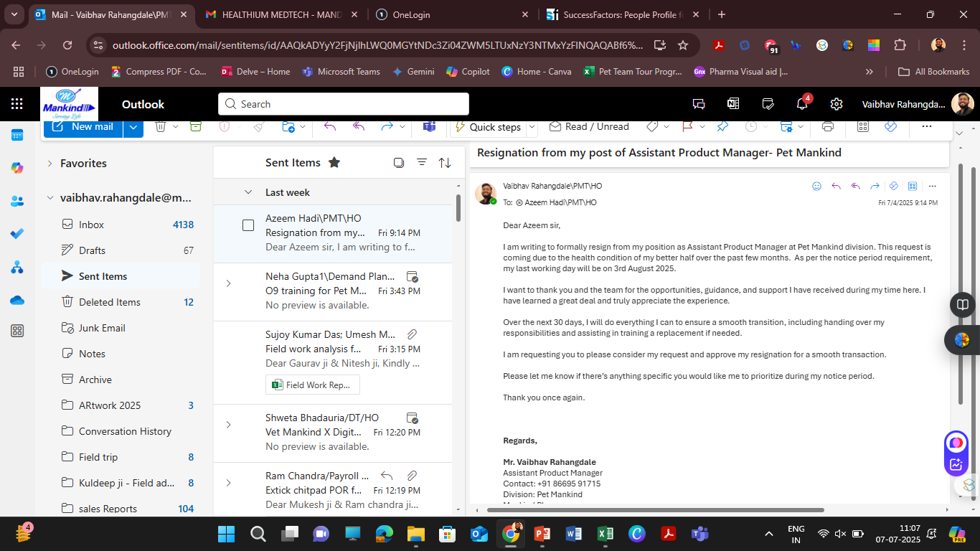This screenshot has height=551, width=980.
Task: Collapse the Last week message group
Action: tap(248, 192)
